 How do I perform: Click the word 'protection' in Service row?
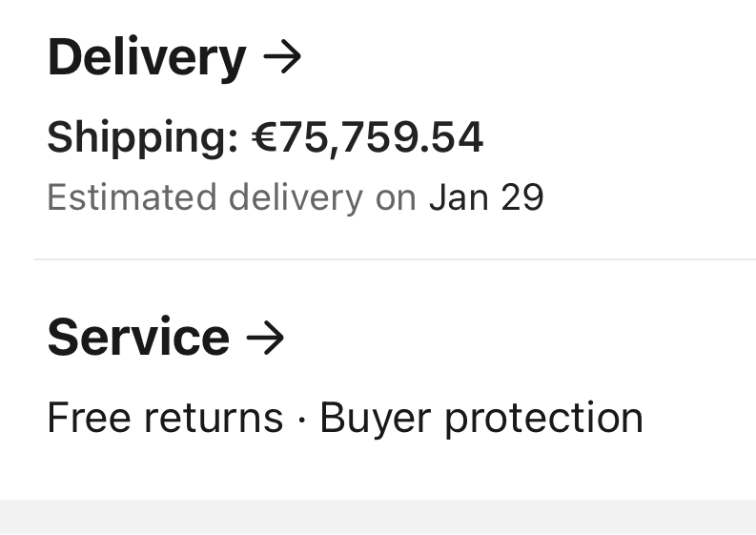coord(544,418)
